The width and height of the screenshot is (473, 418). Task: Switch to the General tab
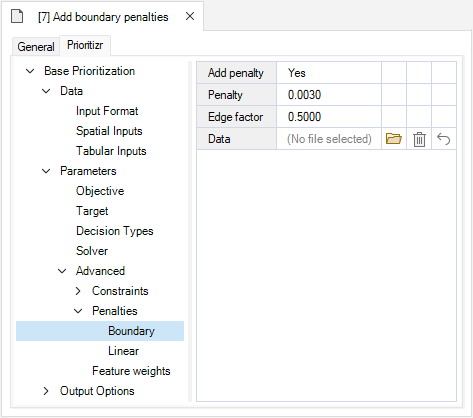36,47
